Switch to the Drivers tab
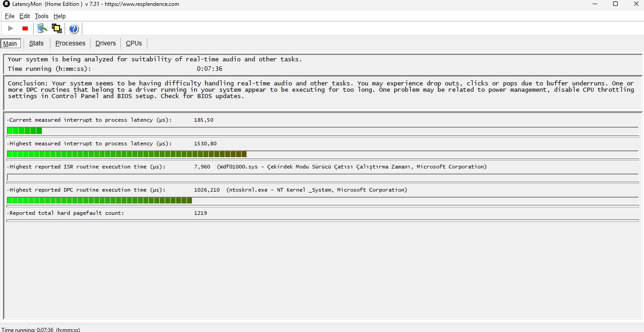Image resolution: width=644 pixels, height=332 pixels. coord(106,43)
